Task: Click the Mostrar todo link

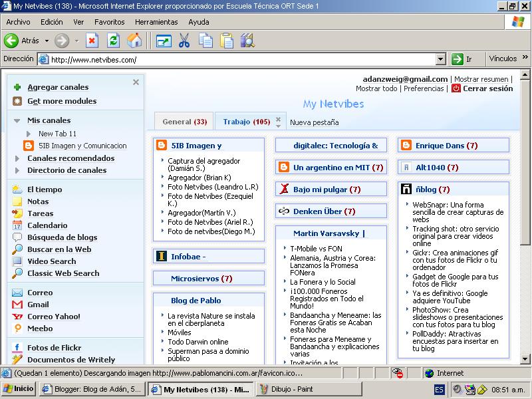Action: (x=376, y=88)
